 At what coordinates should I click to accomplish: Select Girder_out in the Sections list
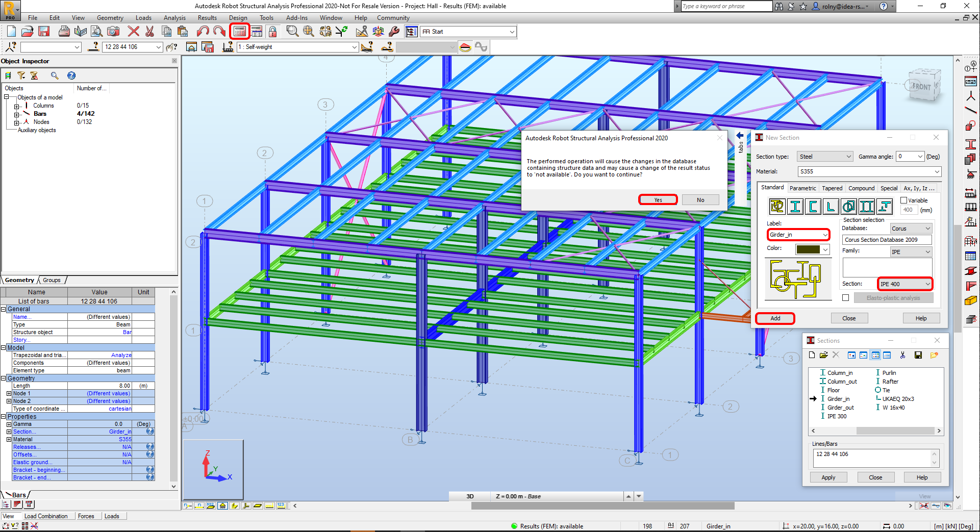coord(840,408)
